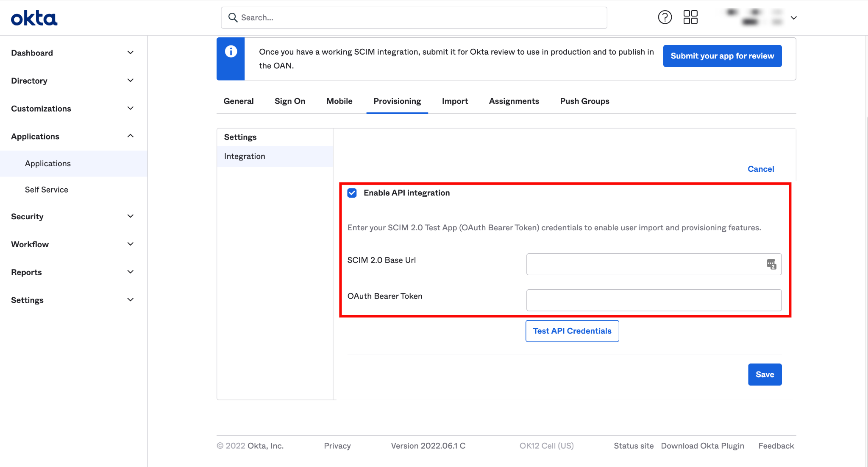This screenshot has height=467, width=868.
Task: Click Test API Credentials button
Action: point(572,331)
